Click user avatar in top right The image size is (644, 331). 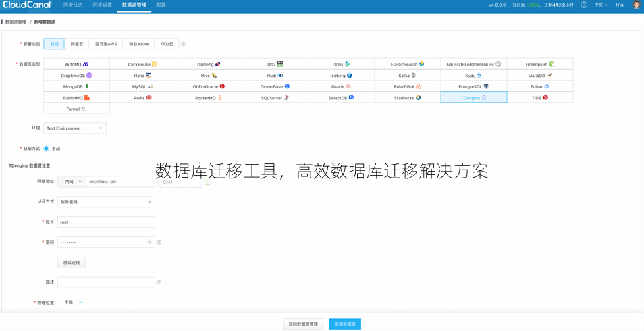coord(636,5)
